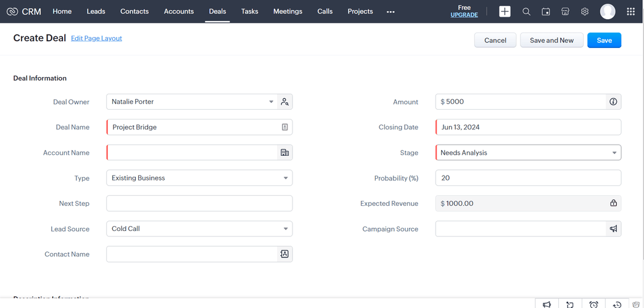Click the CRM logo icon

coord(12,12)
